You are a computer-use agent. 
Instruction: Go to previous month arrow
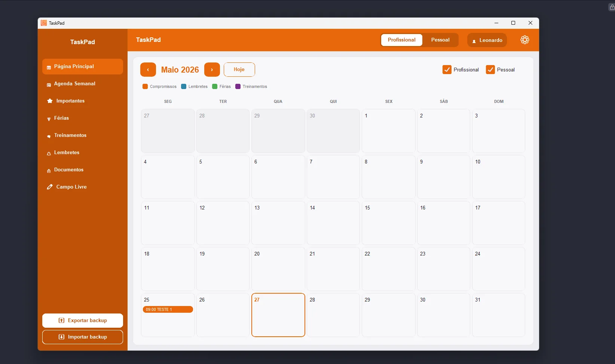tap(148, 70)
